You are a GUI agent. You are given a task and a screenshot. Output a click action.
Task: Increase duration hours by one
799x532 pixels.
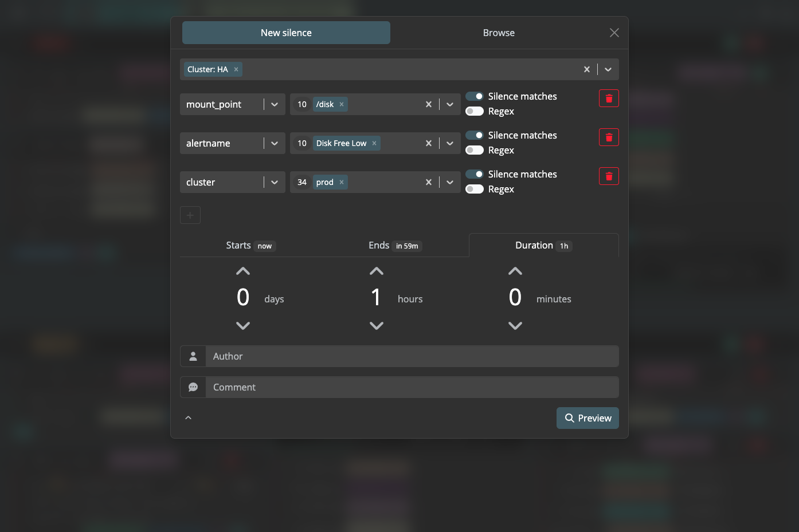click(x=377, y=271)
